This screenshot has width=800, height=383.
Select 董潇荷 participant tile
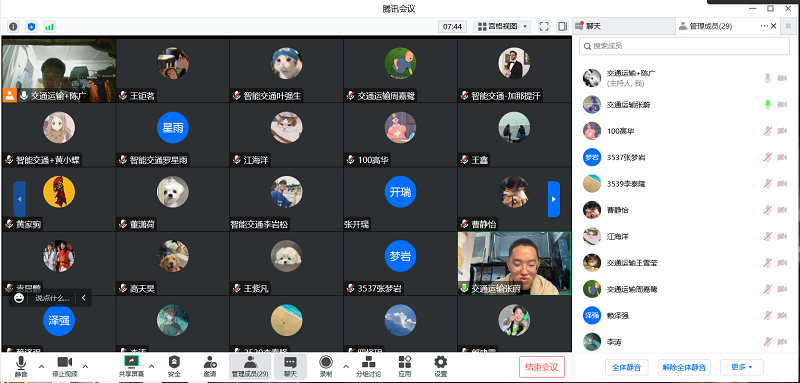point(172,199)
